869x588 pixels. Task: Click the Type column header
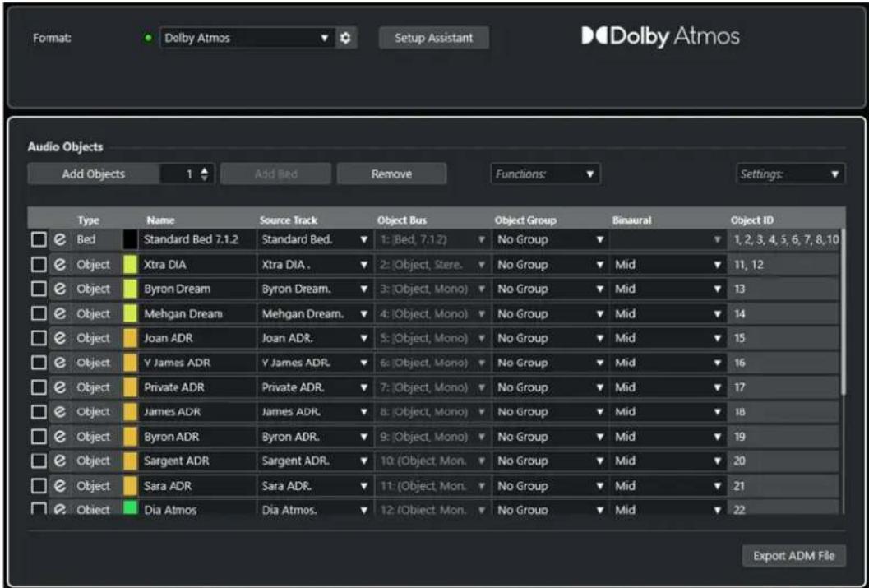pos(88,220)
